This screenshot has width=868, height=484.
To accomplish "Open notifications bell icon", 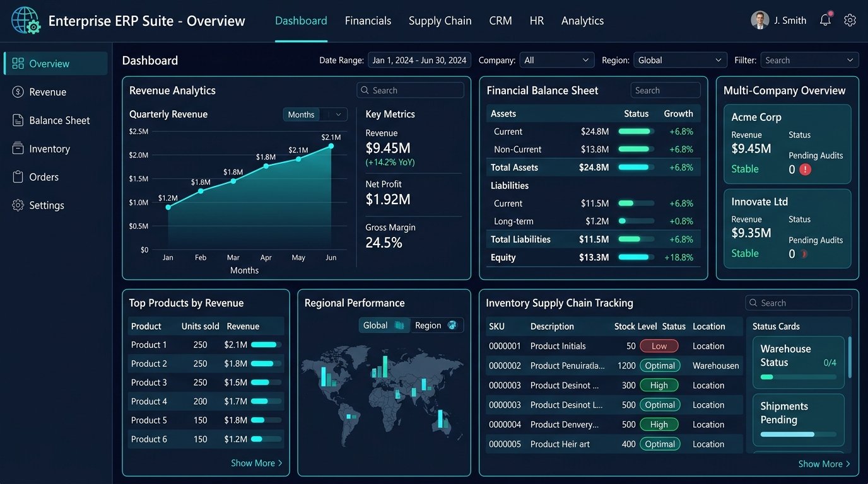I will point(825,20).
